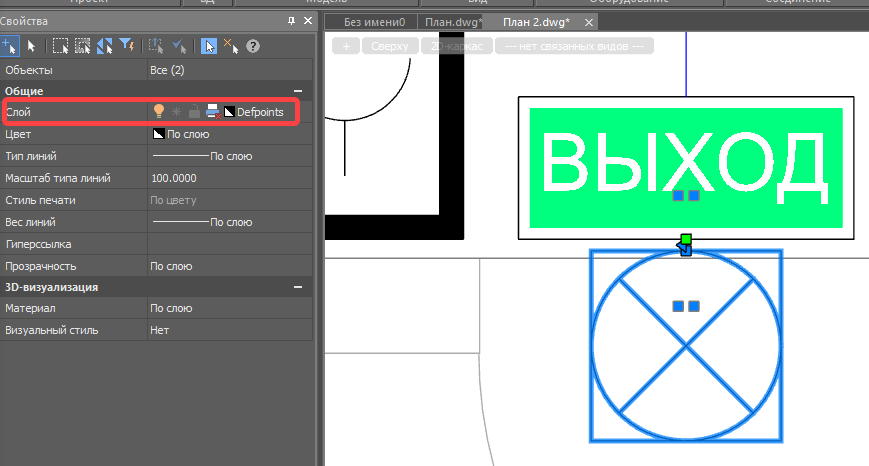Click the pin icon of Свойства panel
The image size is (869, 466).
pos(291,21)
